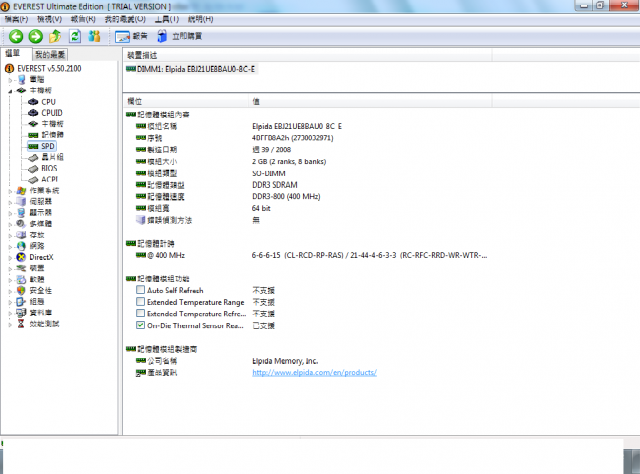640x474 pixels.
Task: Click the value 'Elpida Memory, Inc.'
Action: coord(285,361)
